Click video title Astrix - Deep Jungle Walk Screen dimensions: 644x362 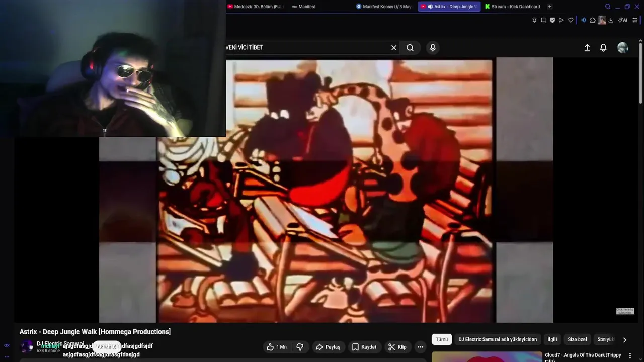click(95, 332)
